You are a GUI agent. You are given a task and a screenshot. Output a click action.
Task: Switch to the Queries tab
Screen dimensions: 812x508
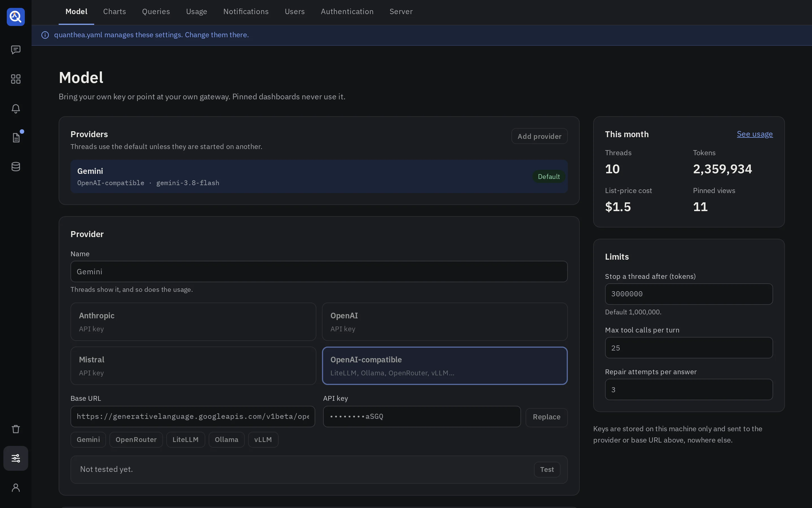[156, 12]
